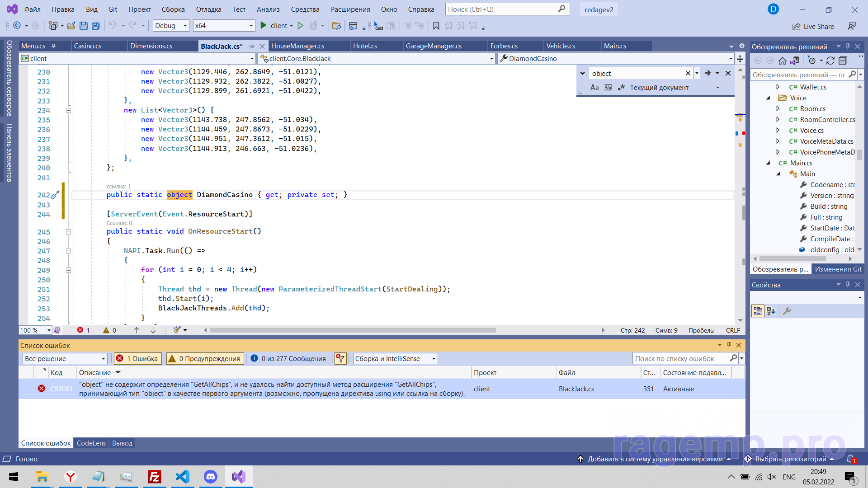Toggle the '0 Предупреждения' warnings filter
The width and height of the screenshot is (868, 488).
coord(205,359)
